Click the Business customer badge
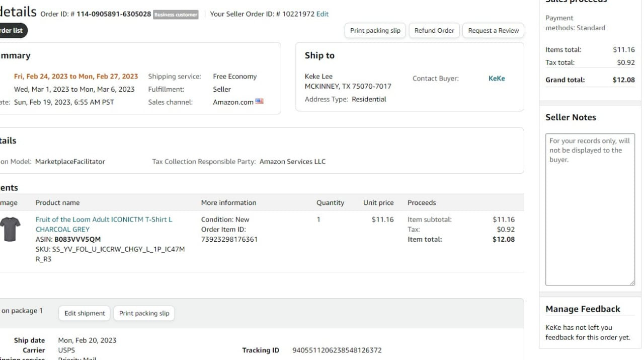Viewport: 644px width, 360px height. click(176, 15)
